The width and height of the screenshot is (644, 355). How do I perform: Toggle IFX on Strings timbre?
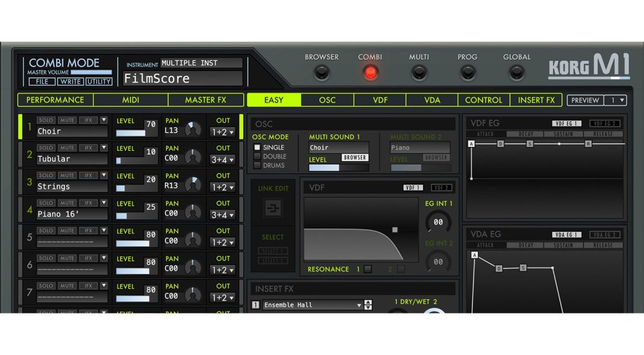tap(88, 175)
